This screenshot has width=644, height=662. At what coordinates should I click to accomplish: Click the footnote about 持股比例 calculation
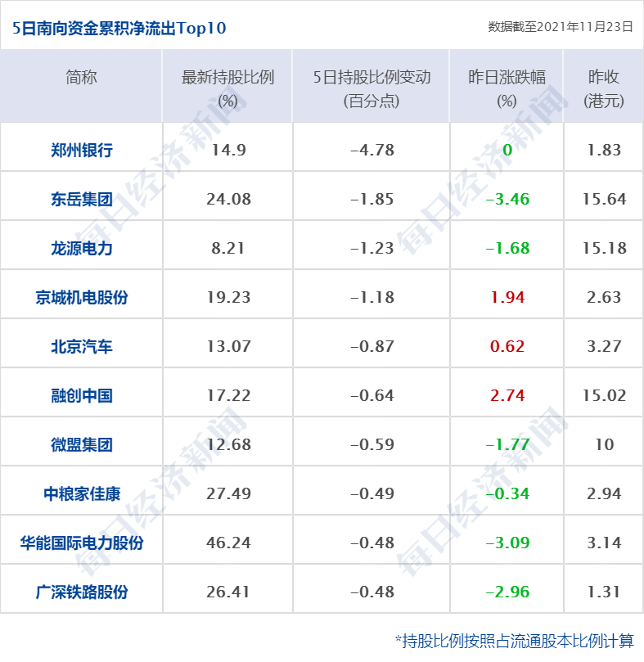[514, 640]
